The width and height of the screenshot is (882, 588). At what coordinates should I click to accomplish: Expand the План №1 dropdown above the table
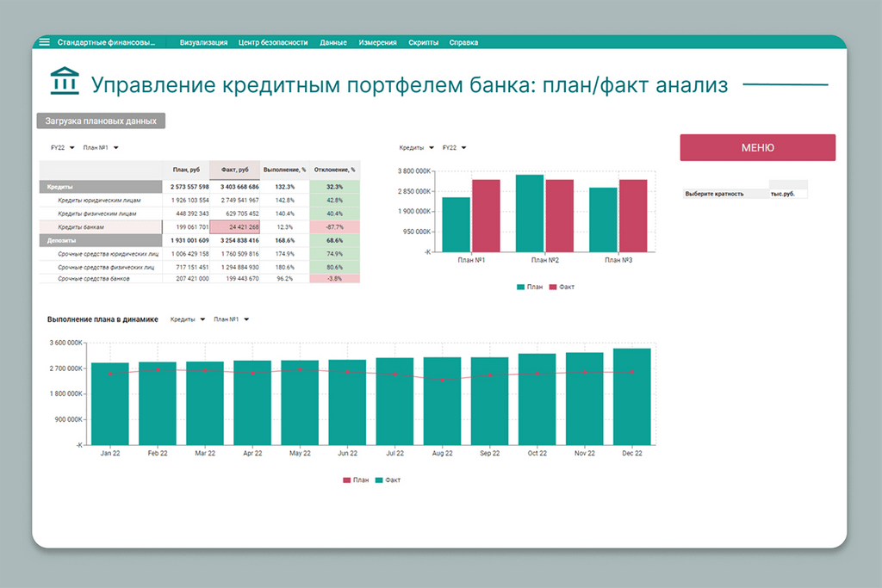click(x=101, y=147)
